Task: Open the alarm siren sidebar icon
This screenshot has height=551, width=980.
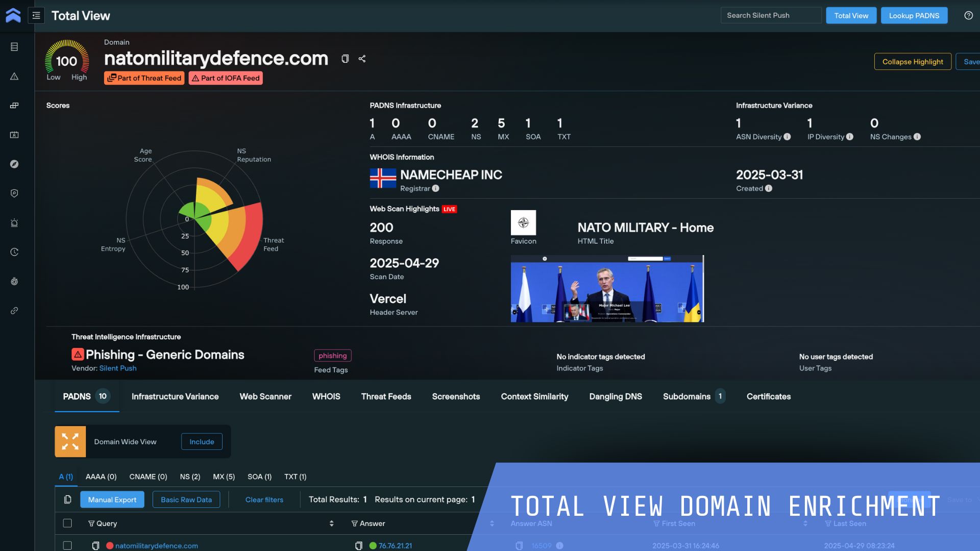Action: coord(14,223)
